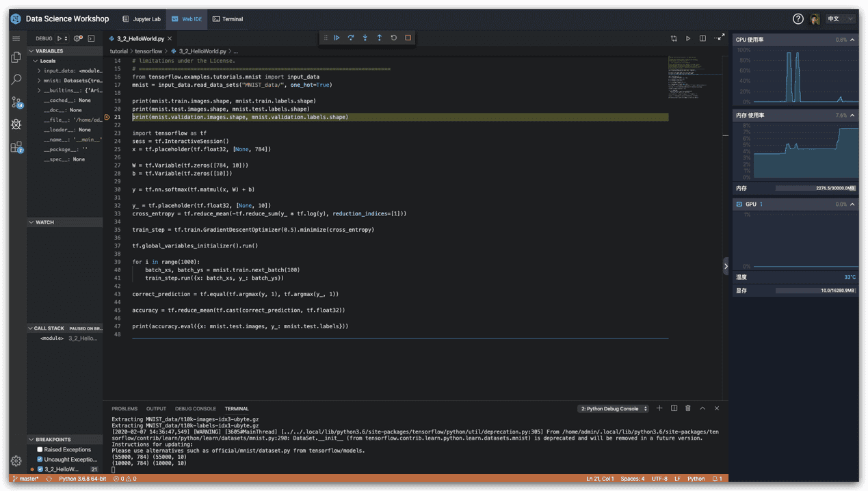Open the Python Debug Console terminal dropdown
The image size is (868, 491).
click(614, 409)
